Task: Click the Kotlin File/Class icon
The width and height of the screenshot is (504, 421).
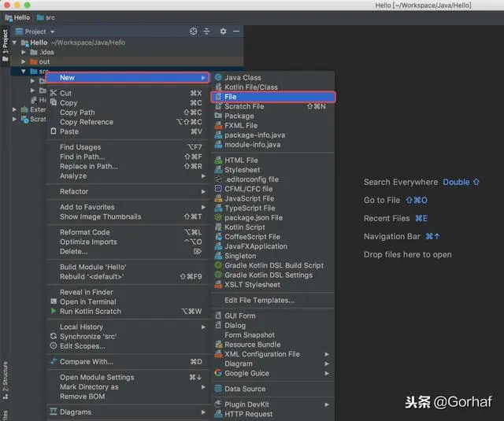Action: (x=218, y=87)
